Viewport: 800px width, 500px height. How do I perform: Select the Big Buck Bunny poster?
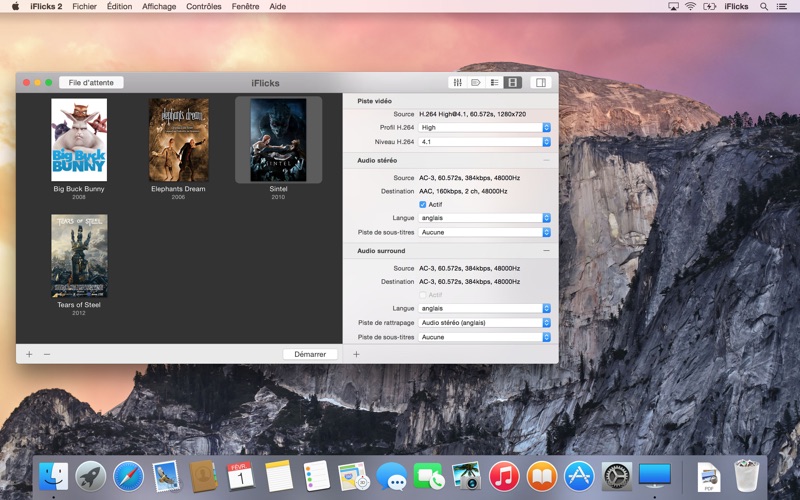point(79,140)
